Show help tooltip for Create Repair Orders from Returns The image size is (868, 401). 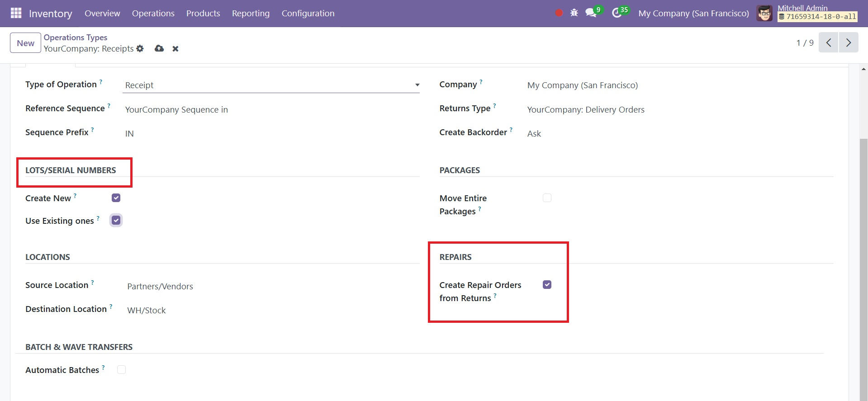click(495, 296)
